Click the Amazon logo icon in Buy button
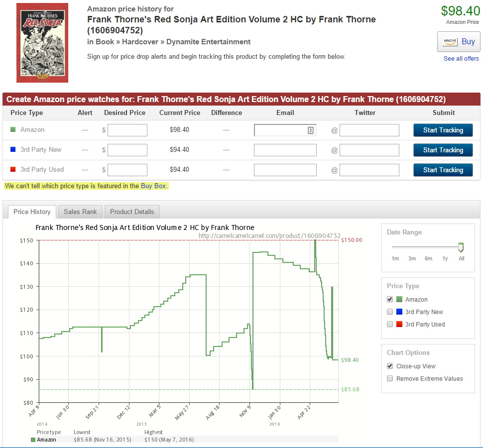483x448 pixels. (450, 42)
